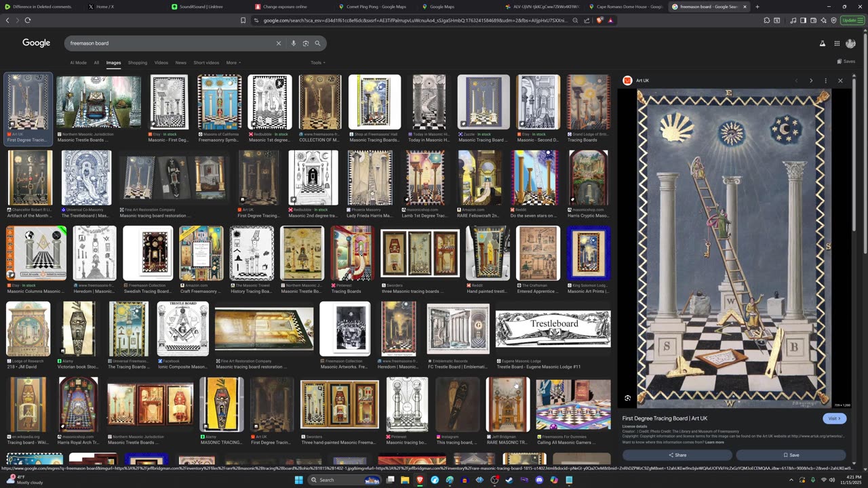Submit search with the magnifier icon
This screenshot has height=488, width=868.
pos(317,43)
